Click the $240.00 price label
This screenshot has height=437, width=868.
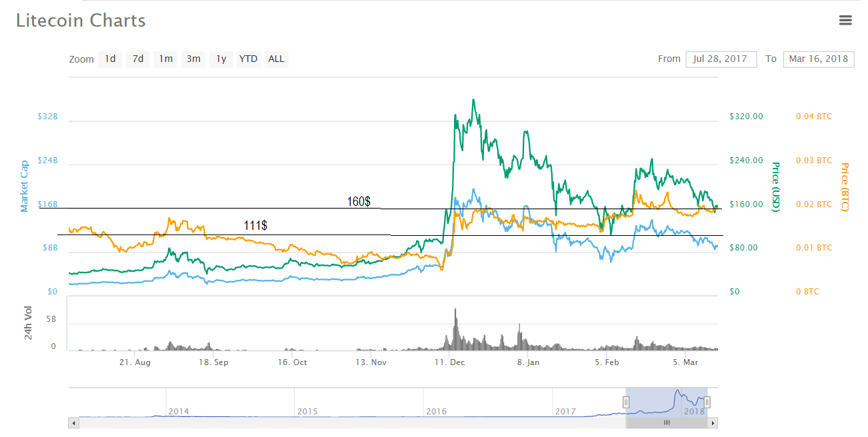(x=746, y=161)
